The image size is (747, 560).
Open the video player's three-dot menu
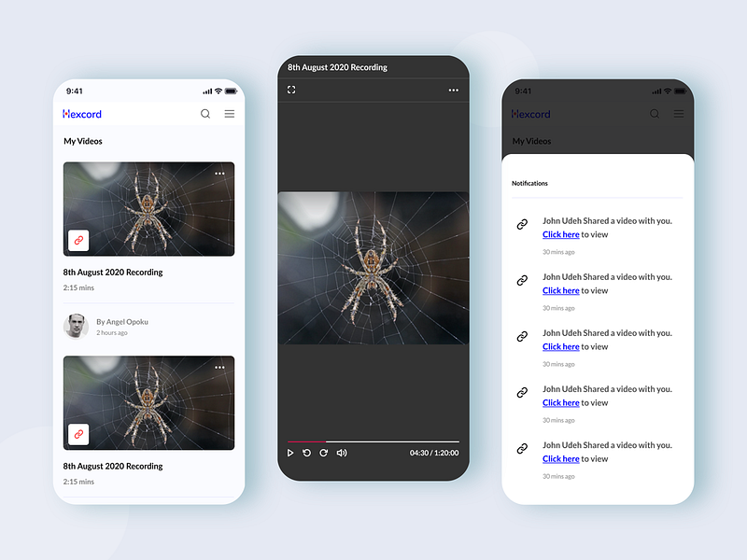point(454,90)
